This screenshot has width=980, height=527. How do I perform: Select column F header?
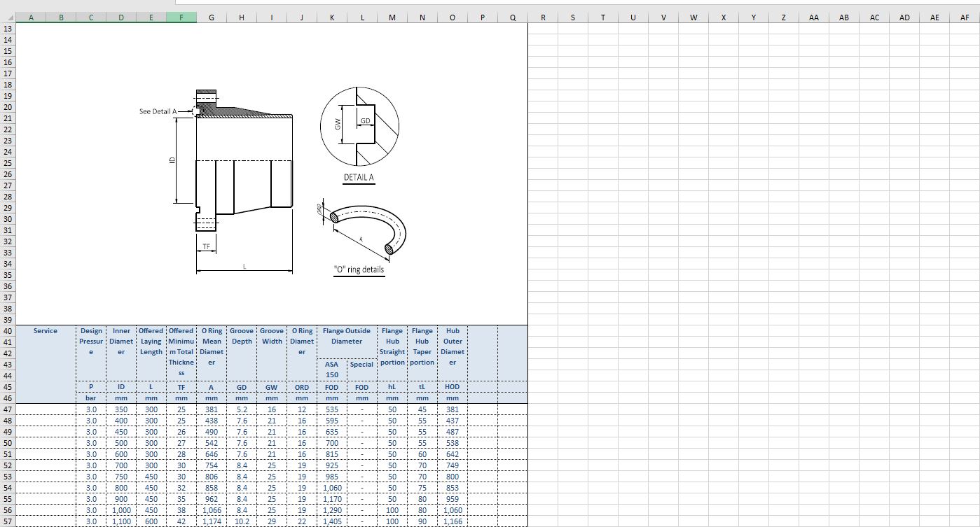tap(181, 17)
